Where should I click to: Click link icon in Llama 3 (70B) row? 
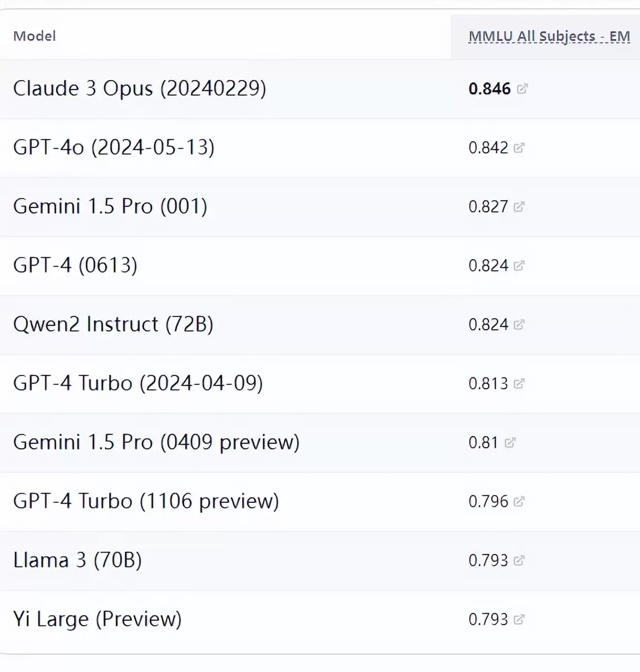(519, 560)
